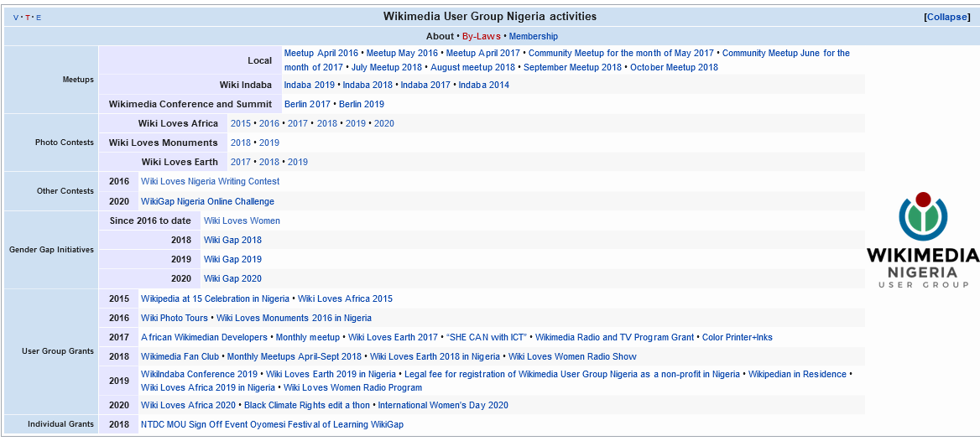Open 2020 in the Wiki Loves Africa row

tap(384, 123)
